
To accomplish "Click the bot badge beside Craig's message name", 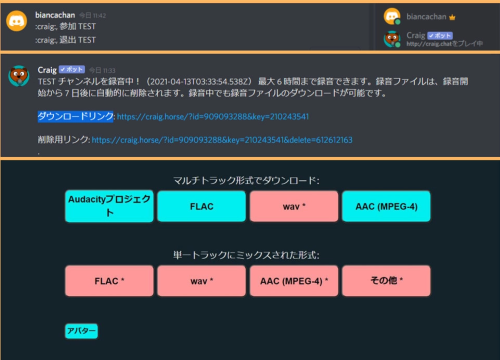I will pyautogui.click(x=72, y=69).
